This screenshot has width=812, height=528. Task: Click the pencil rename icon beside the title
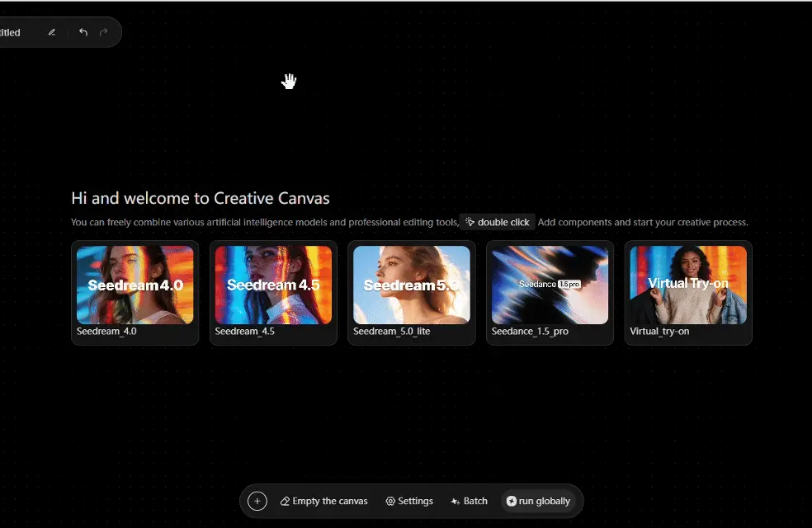[52, 32]
